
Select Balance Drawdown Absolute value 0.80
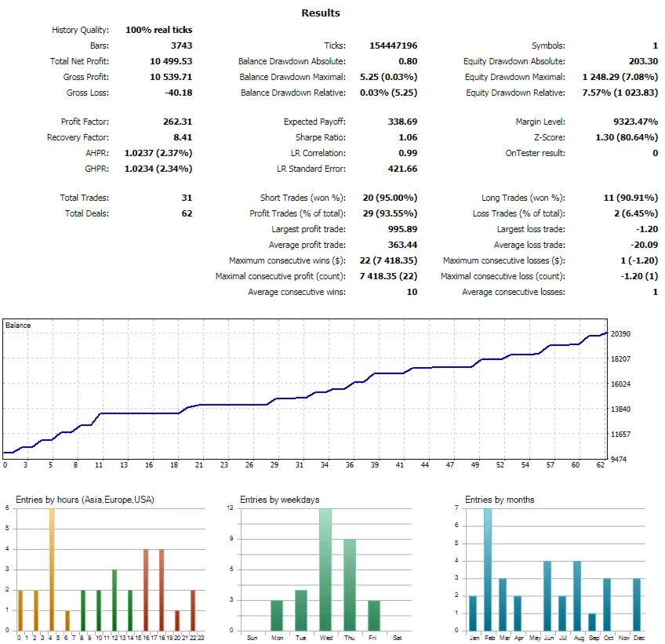click(x=408, y=61)
